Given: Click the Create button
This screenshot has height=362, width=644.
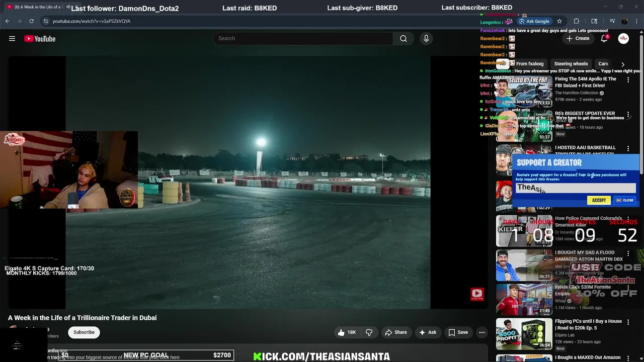Looking at the screenshot, I should click(578, 39).
